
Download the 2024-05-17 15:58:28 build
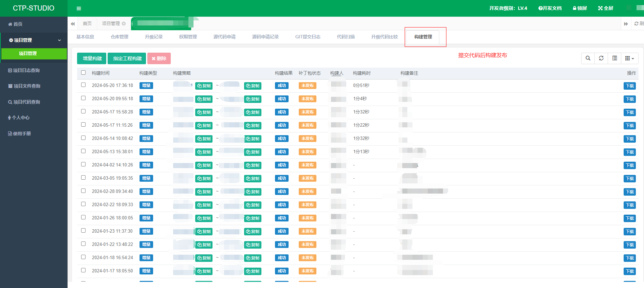point(630,112)
